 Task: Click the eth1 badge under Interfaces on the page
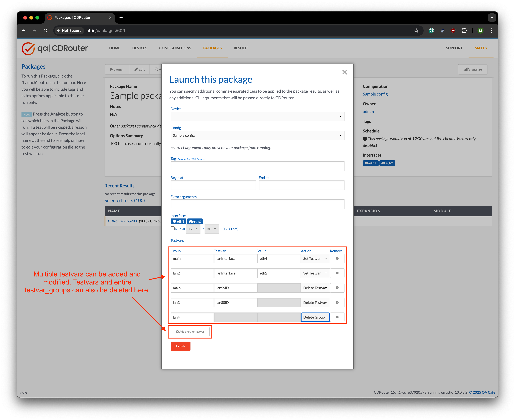[x=371, y=163]
